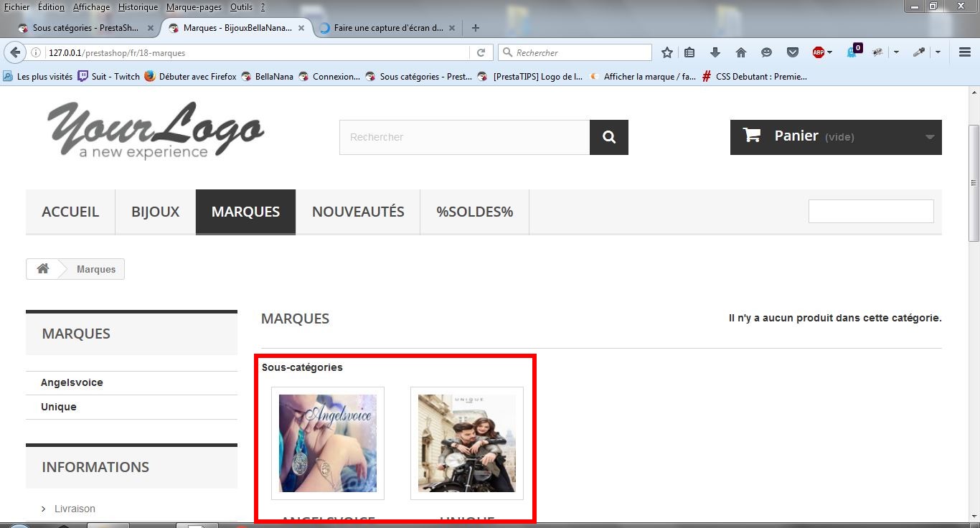Activate the eyedropper color picker extension
The image size is (980, 528).
coord(919,52)
